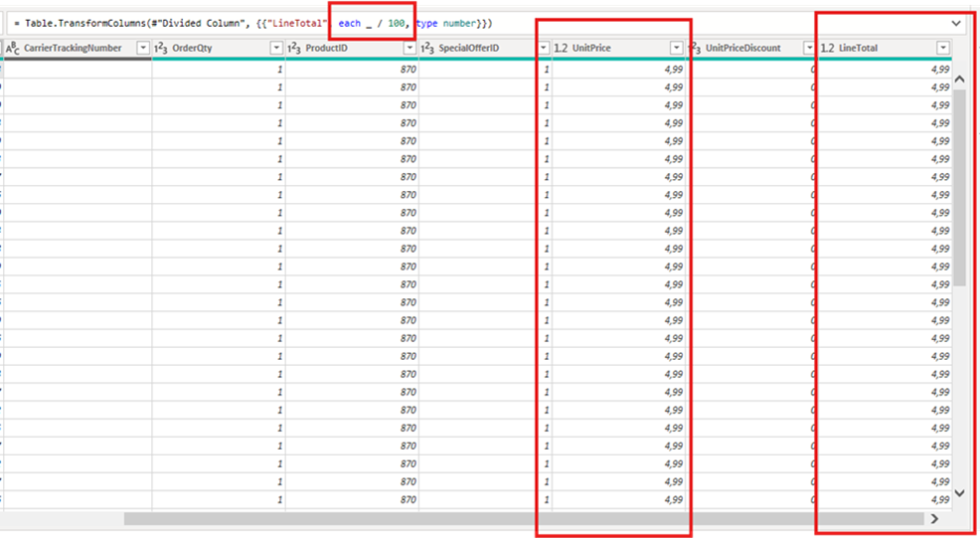Click the SpecialOfferID whole number type icon
980x538 pixels.
pyautogui.click(x=427, y=48)
